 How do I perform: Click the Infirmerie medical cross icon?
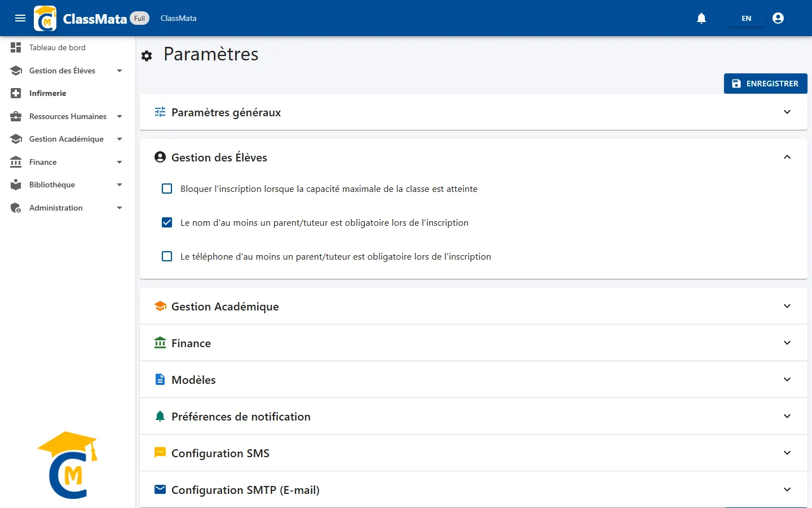pos(16,93)
